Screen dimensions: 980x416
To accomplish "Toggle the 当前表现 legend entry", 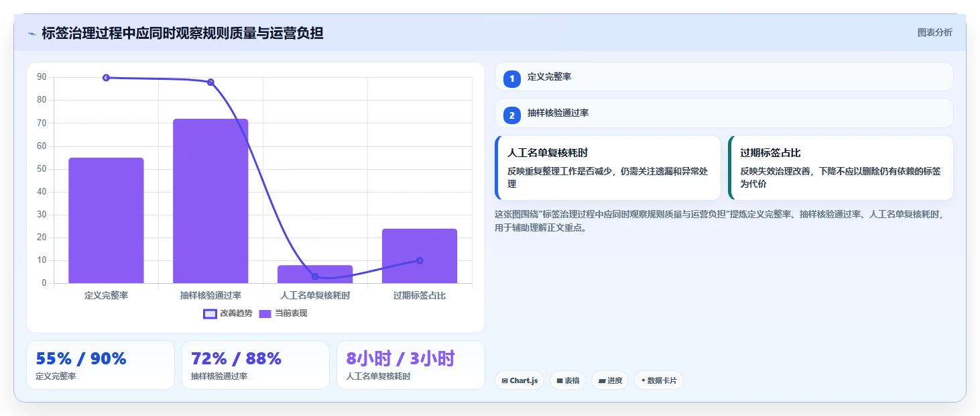I will (x=283, y=313).
